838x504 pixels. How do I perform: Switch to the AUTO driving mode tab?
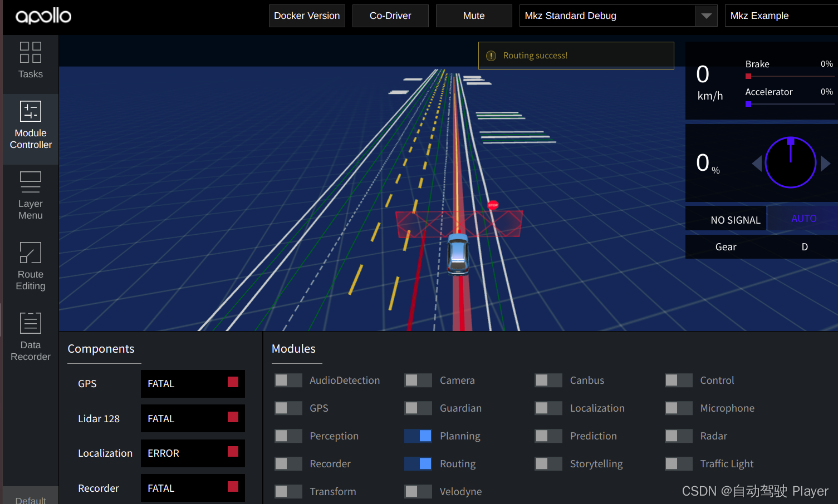point(803,218)
